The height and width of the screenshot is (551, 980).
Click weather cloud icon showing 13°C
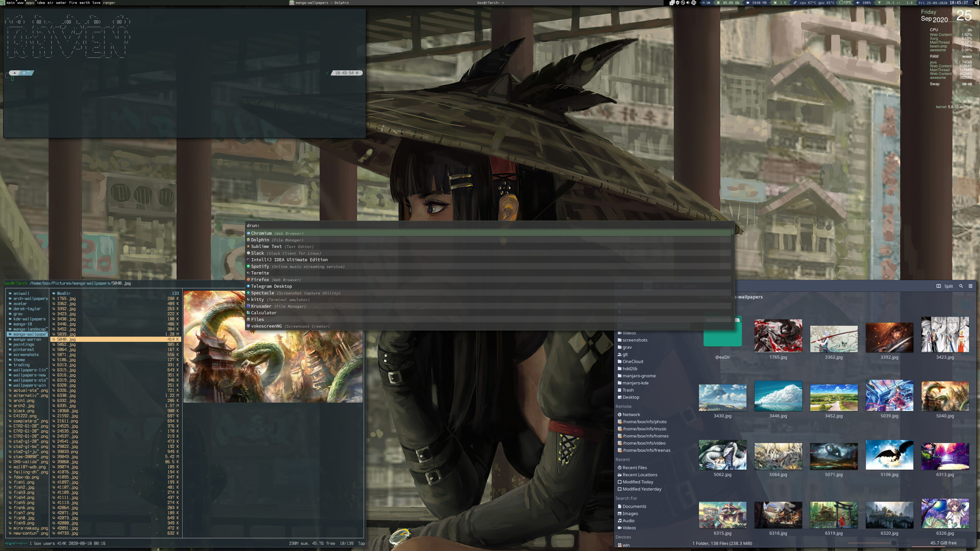pos(841,2)
